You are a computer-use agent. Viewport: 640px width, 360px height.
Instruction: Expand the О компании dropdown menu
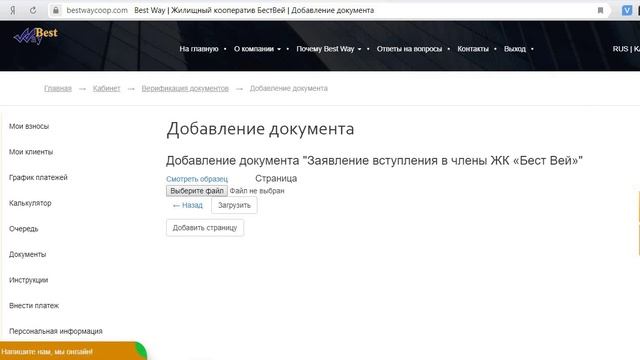[x=257, y=49]
